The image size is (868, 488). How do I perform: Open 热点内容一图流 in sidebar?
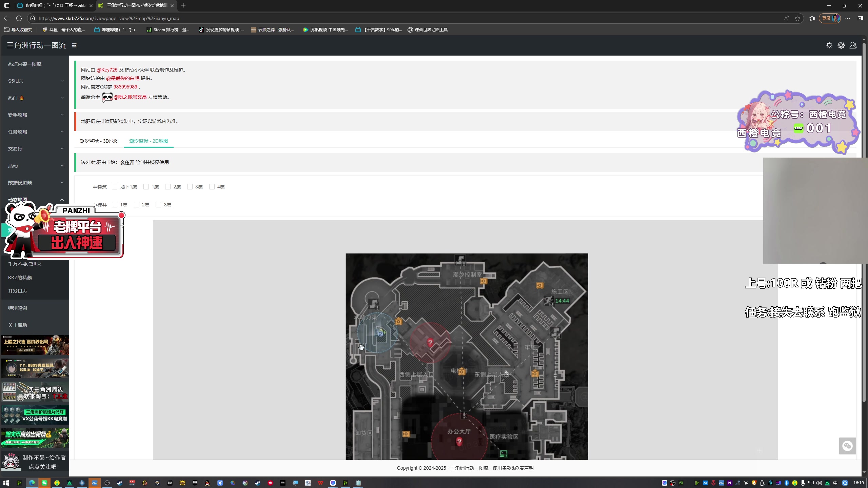pos(35,64)
